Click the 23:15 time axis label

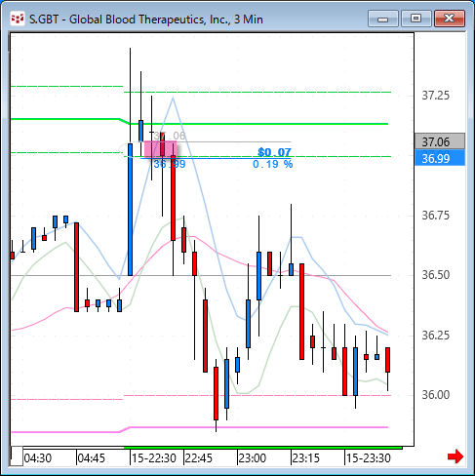coord(306,458)
